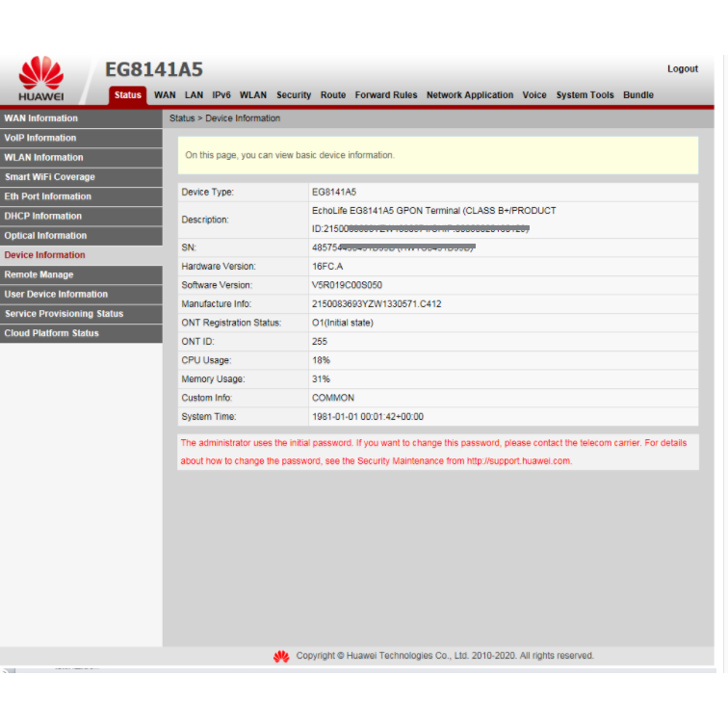Go to User Device Information
The width and height of the screenshot is (728, 728).
tap(81, 294)
